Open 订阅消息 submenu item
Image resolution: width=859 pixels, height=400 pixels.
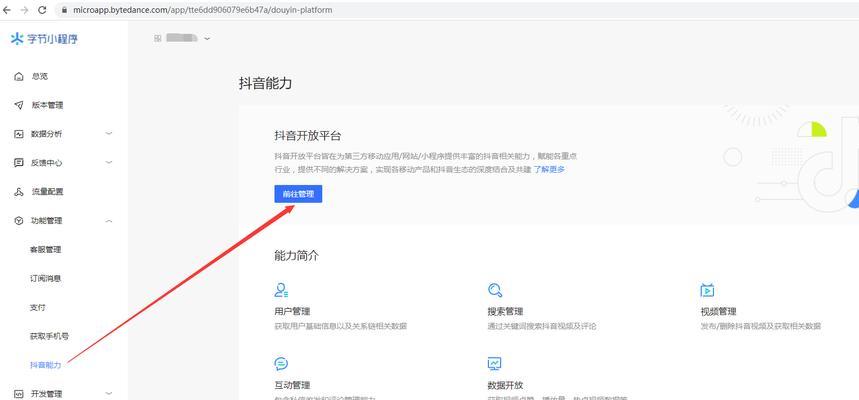45,278
